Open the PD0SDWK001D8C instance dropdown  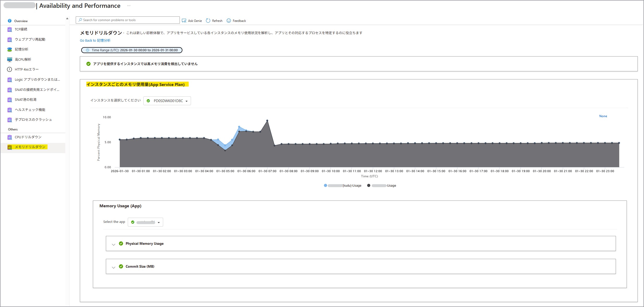pyautogui.click(x=167, y=101)
